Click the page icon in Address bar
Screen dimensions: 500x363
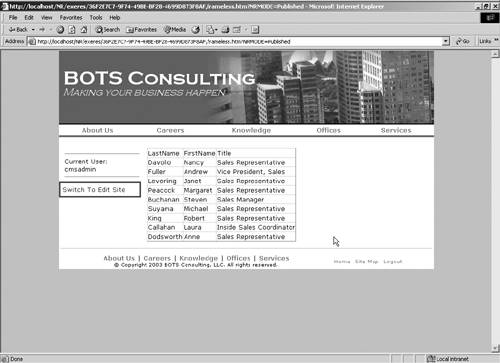(x=32, y=42)
